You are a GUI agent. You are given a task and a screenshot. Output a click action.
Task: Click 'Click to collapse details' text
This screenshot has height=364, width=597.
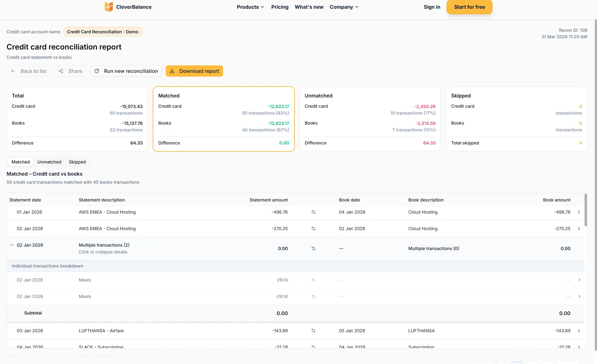[x=103, y=252]
